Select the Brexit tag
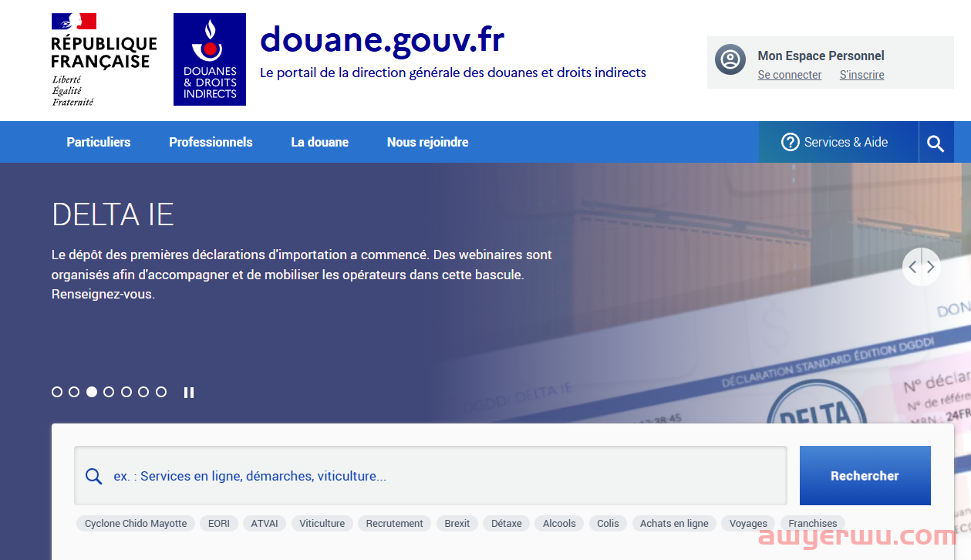This screenshot has height=560, width=971. pyautogui.click(x=457, y=523)
